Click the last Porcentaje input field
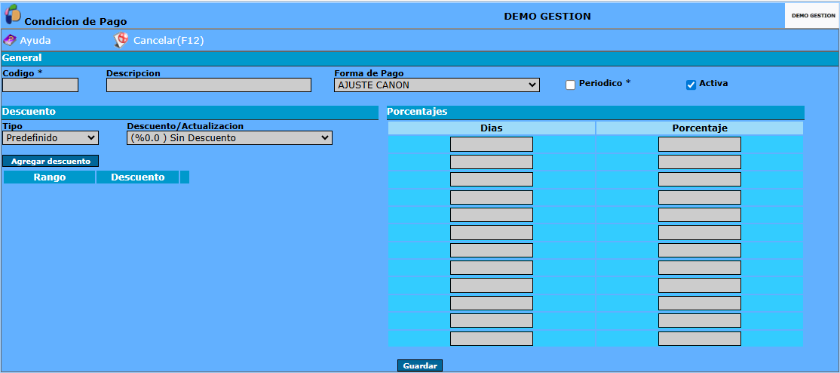840x373 pixels. pos(700,339)
